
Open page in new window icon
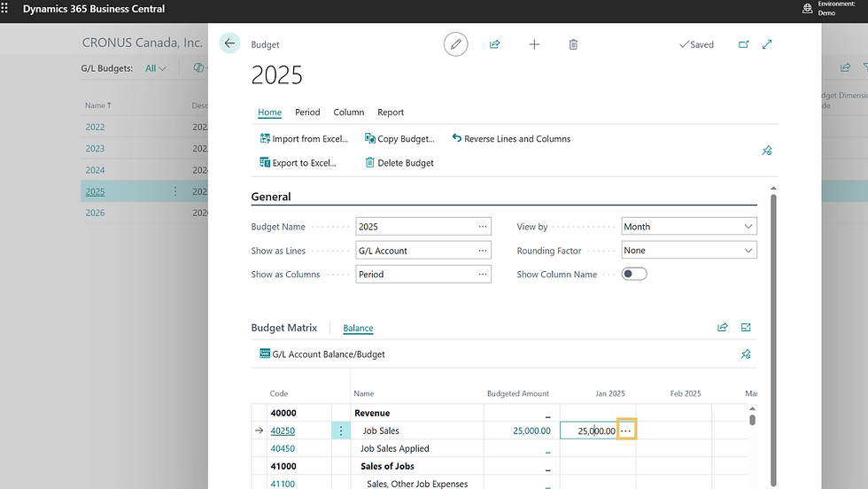pyautogui.click(x=743, y=44)
